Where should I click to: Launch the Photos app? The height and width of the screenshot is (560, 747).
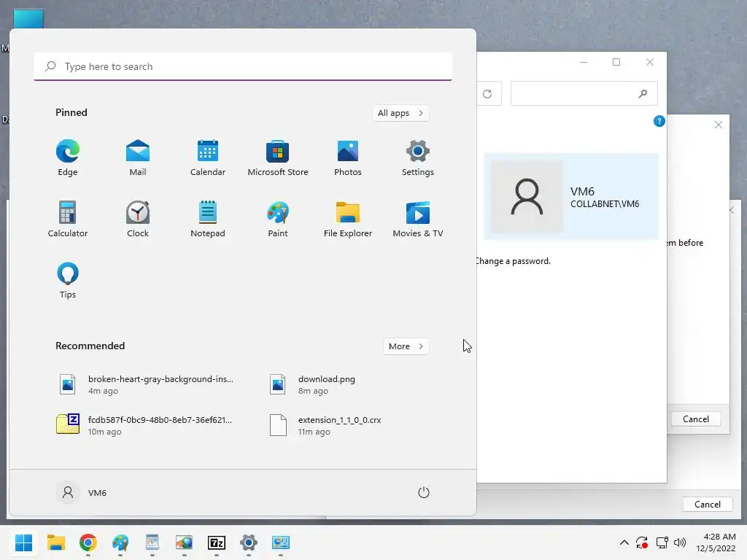tap(348, 158)
